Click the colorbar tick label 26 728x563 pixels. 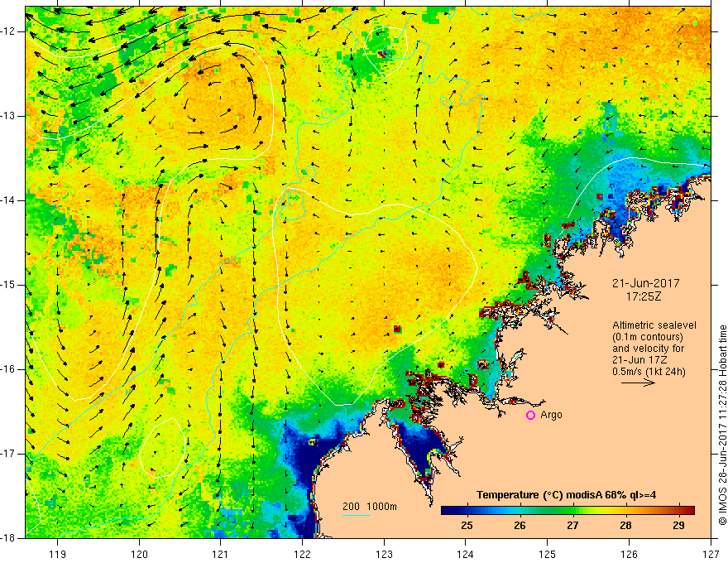[520, 526]
